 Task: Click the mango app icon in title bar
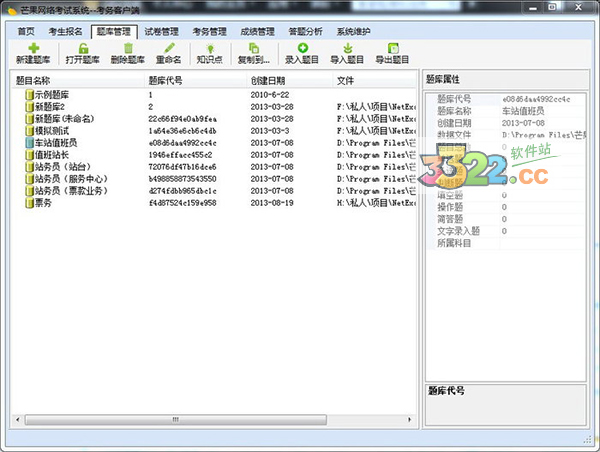[x=11, y=10]
